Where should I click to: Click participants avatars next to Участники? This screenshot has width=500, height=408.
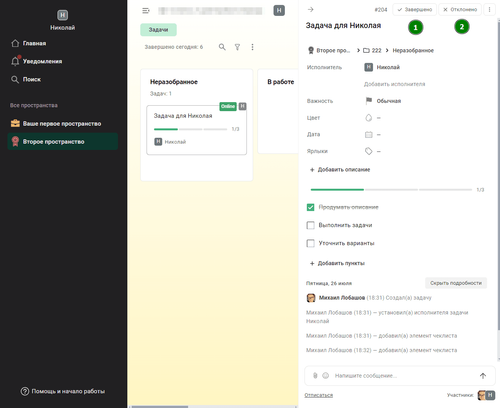tap(486, 395)
